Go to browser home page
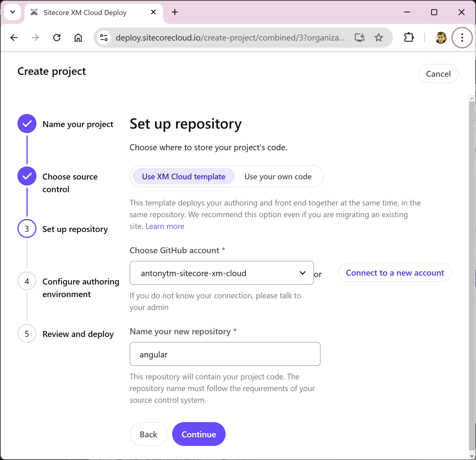The height and width of the screenshot is (460, 476). click(x=78, y=38)
